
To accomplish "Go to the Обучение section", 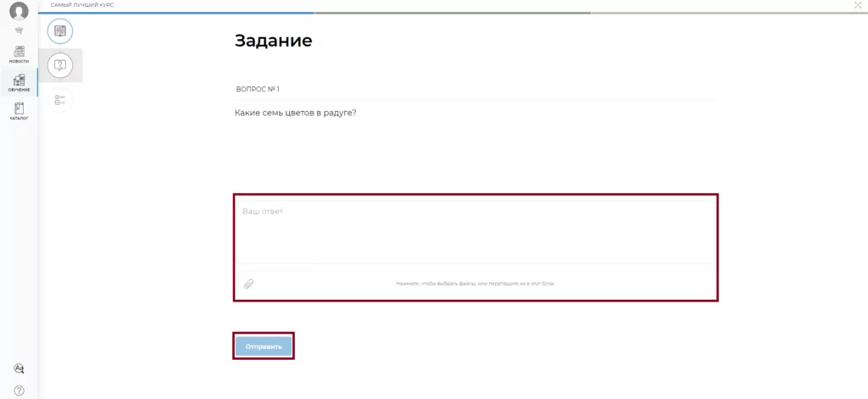I will coord(19,82).
